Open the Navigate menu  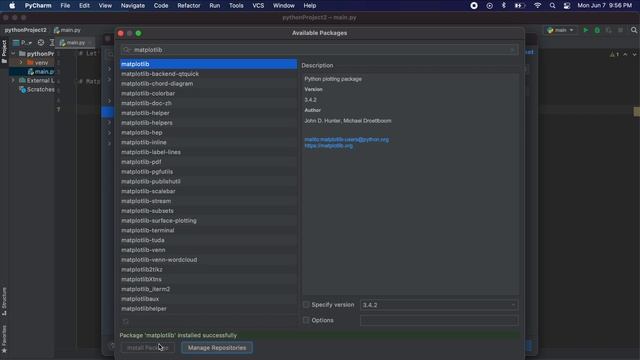[x=133, y=6]
